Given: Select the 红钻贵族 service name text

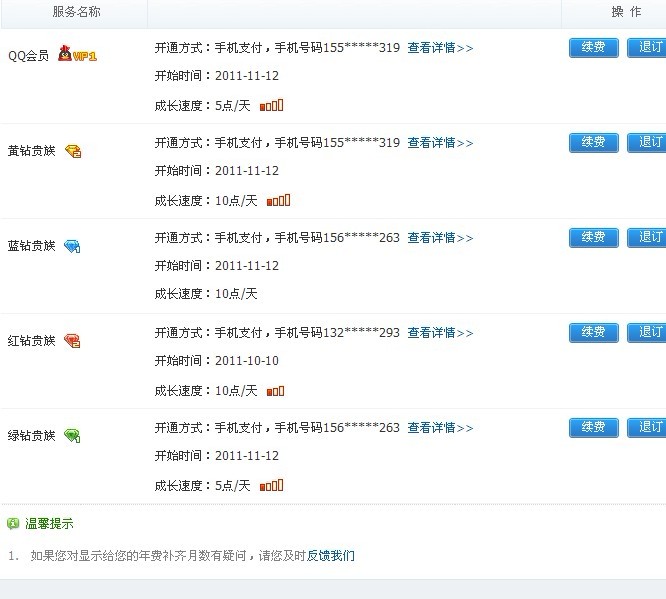Looking at the screenshot, I should [31, 341].
